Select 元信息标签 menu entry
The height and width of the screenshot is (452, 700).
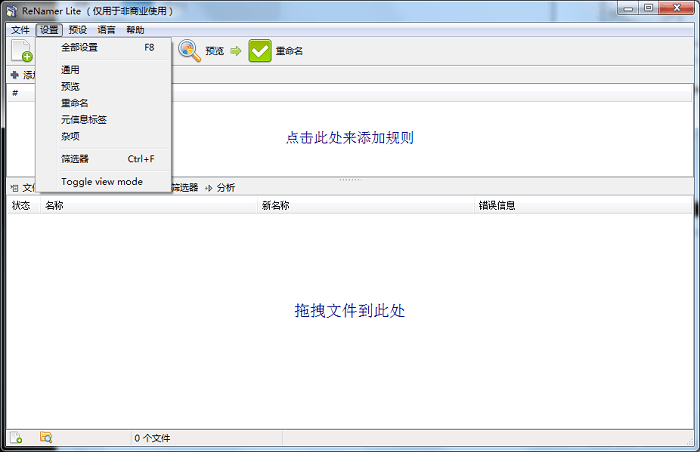(x=104, y=119)
